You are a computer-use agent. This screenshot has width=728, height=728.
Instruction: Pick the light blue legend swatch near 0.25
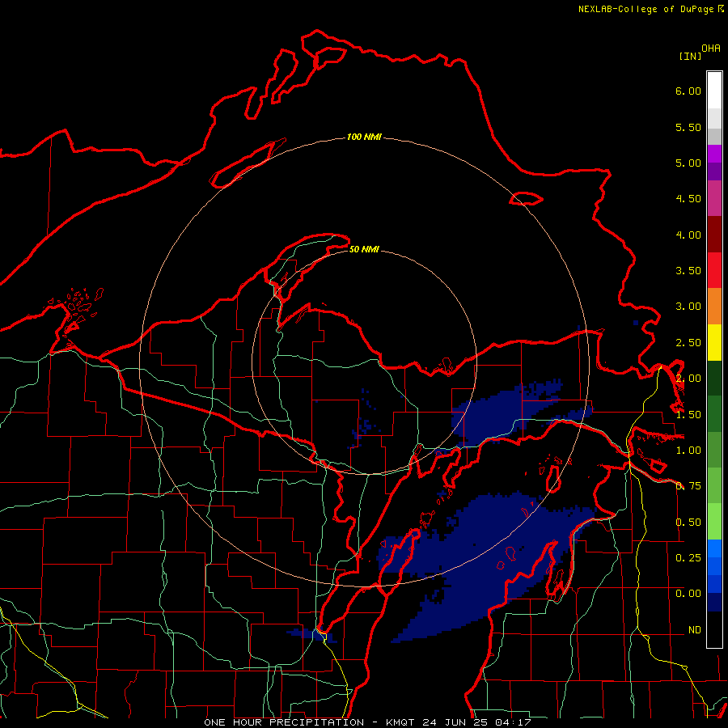point(714,548)
